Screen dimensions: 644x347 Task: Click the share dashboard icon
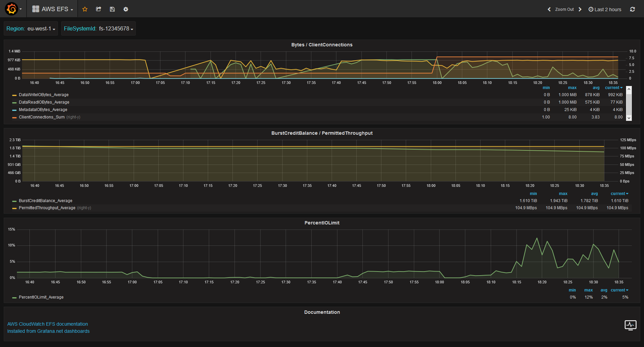[x=98, y=9]
